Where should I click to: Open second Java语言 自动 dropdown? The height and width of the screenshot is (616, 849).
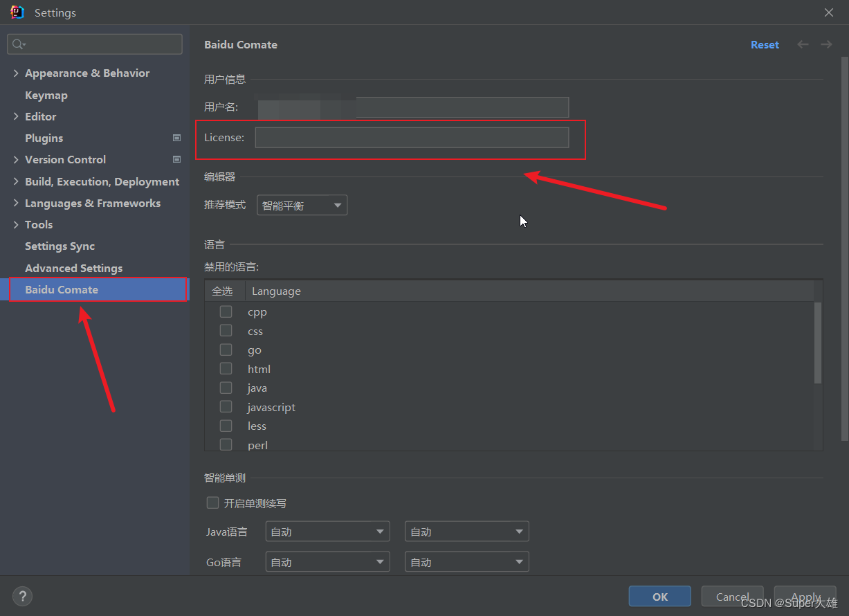click(x=467, y=532)
